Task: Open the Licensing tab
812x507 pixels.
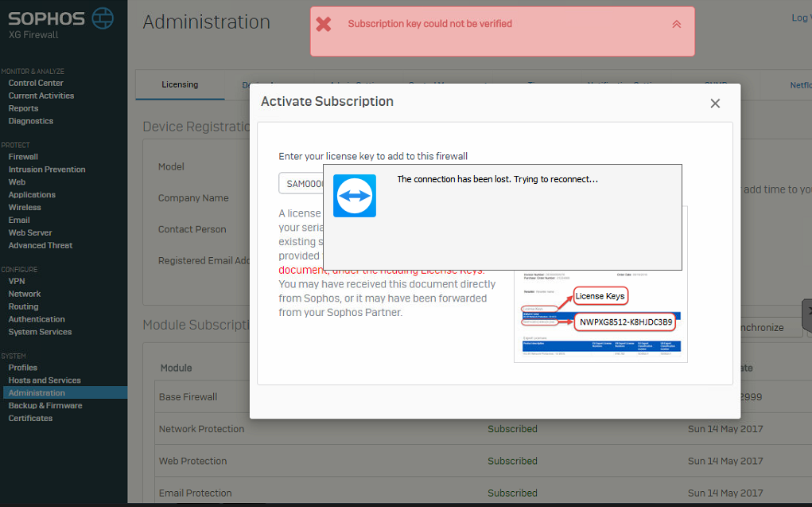Action: click(x=180, y=84)
